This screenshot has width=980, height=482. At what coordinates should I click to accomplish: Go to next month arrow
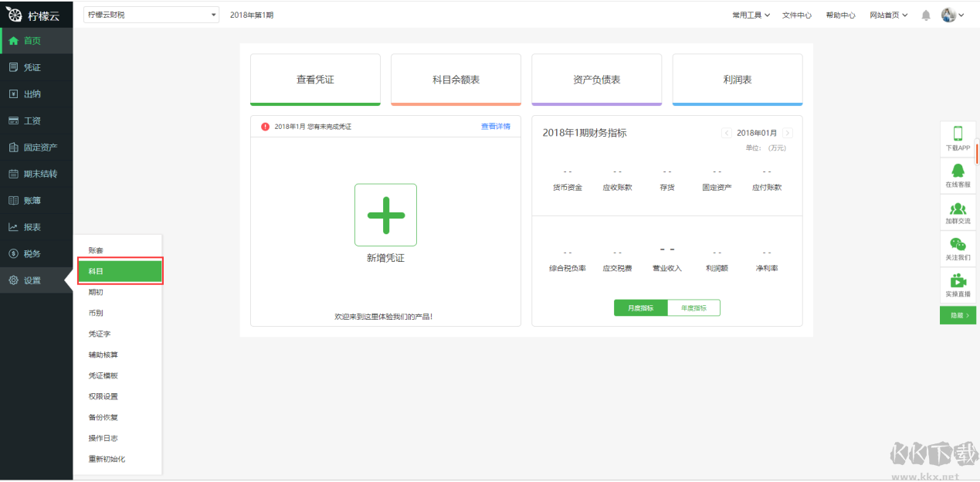click(x=787, y=133)
